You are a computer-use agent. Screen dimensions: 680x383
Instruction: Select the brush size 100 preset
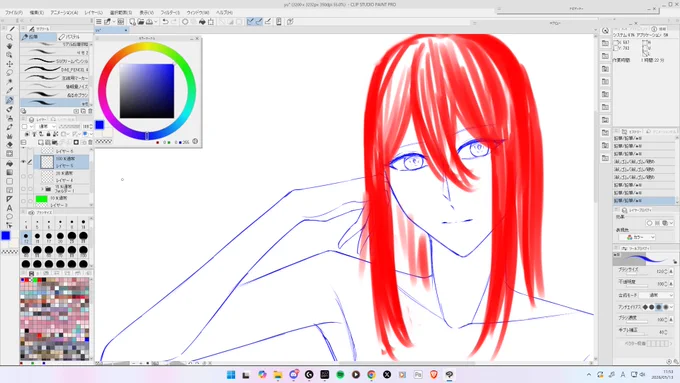click(x=83, y=251)
